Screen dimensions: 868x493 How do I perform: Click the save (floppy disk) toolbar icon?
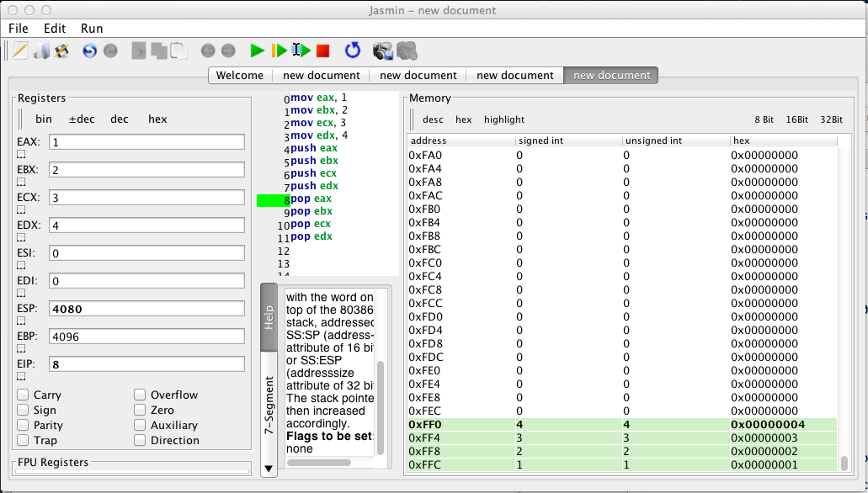[x=61, y=51]
